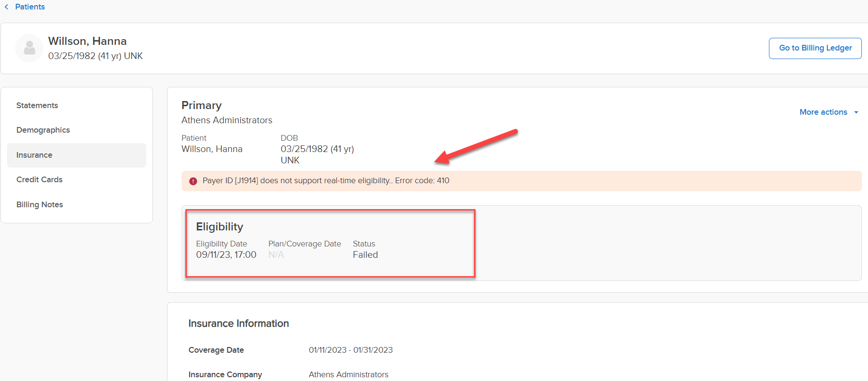Screen dimensions: 868x381
Task: Select the Insurance sidebar item
Action: 34,155
